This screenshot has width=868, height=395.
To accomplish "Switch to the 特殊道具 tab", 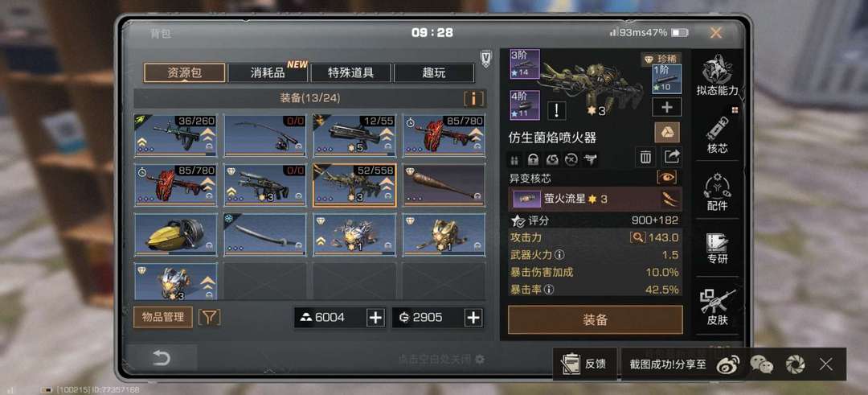I will point(351,72).
